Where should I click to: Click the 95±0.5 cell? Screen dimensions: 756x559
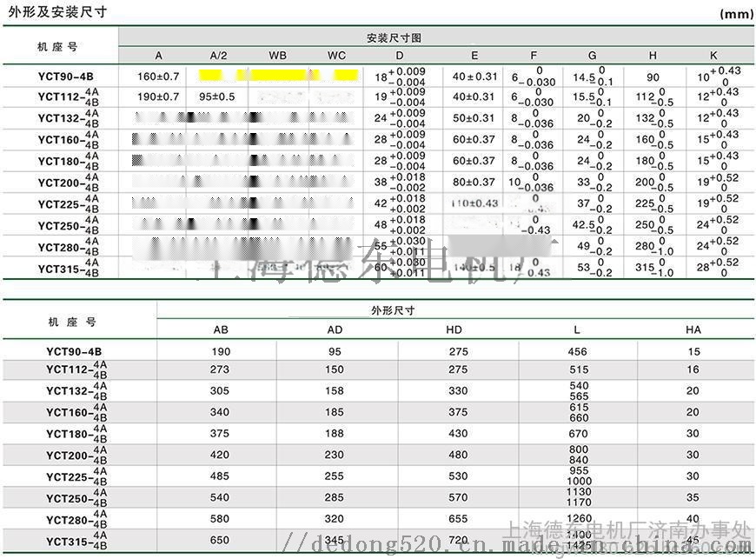pos(217,96)
